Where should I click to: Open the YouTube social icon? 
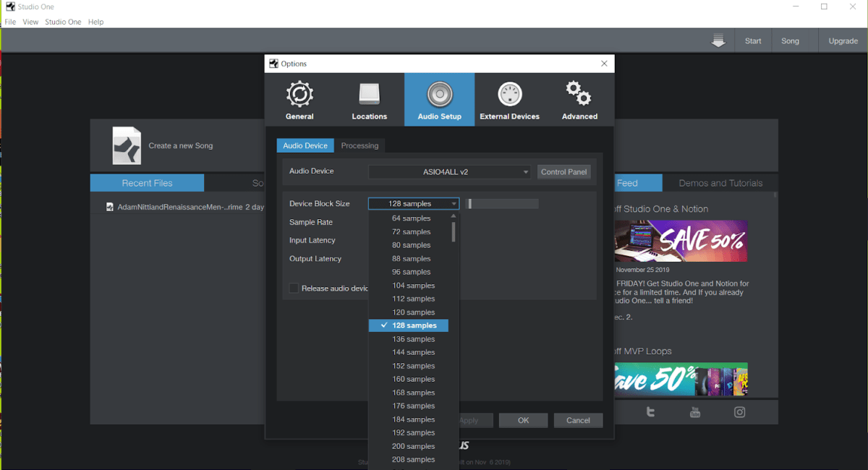click(695, 412)
